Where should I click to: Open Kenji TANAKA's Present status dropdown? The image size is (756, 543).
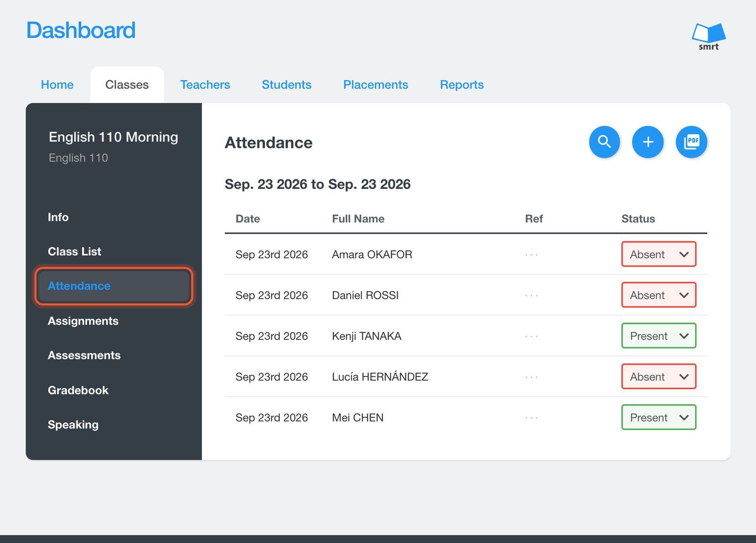[x=659, y=336]
